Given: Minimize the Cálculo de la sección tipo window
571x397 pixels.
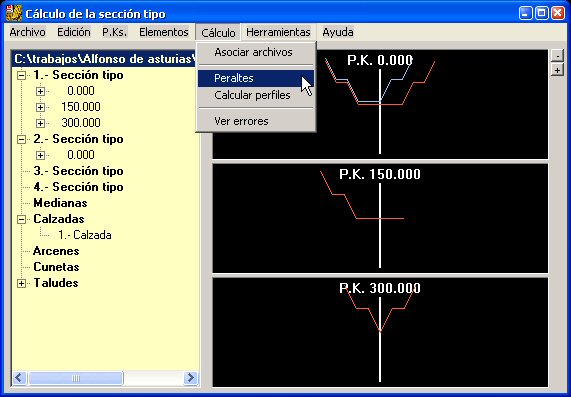Looking at the screenshot, I should [x=525, y=13].
